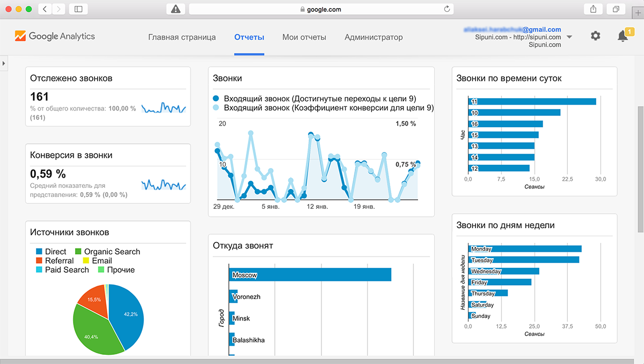The width and height of the screenshot is (644, 364).
Task: Click the Прочие legend swatch
Action: point(101,270)
